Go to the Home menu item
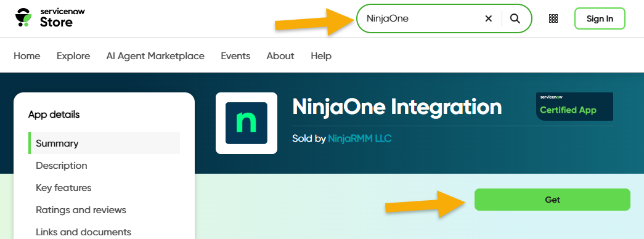644x239 pixels. click(27, 56)
